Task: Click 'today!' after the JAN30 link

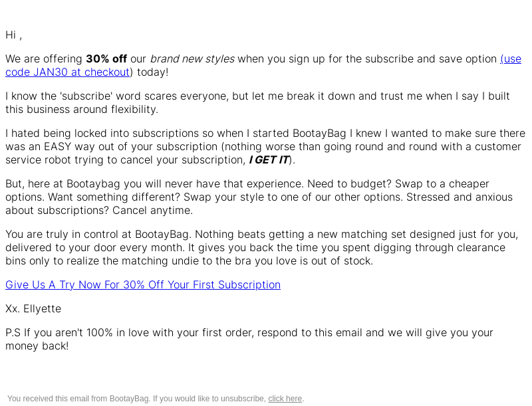Action: 153,72
